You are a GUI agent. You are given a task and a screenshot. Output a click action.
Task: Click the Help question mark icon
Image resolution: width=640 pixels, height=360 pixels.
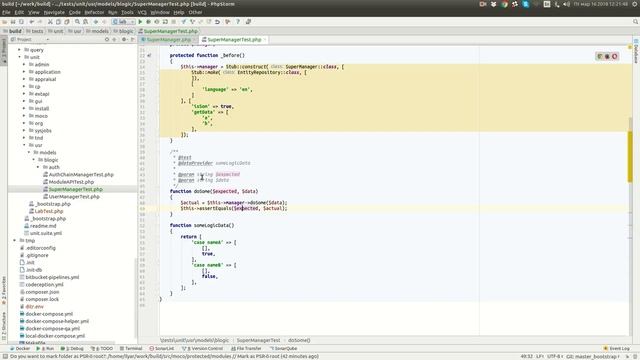coord(238,22)
